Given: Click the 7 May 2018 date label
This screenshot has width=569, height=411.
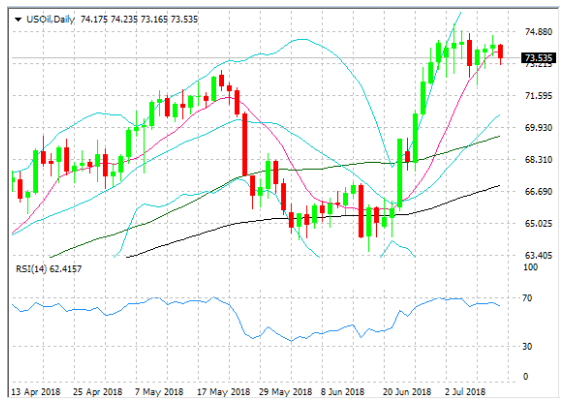Looking at the screenshot, I should click(x=159, y=392).
